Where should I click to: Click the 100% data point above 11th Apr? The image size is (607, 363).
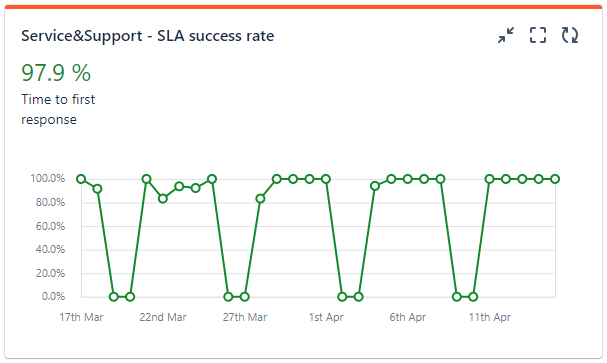[x=489, y=179]
